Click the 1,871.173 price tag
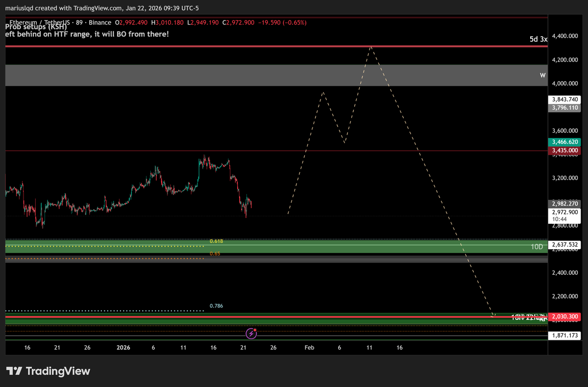 (x=564, y=335)
